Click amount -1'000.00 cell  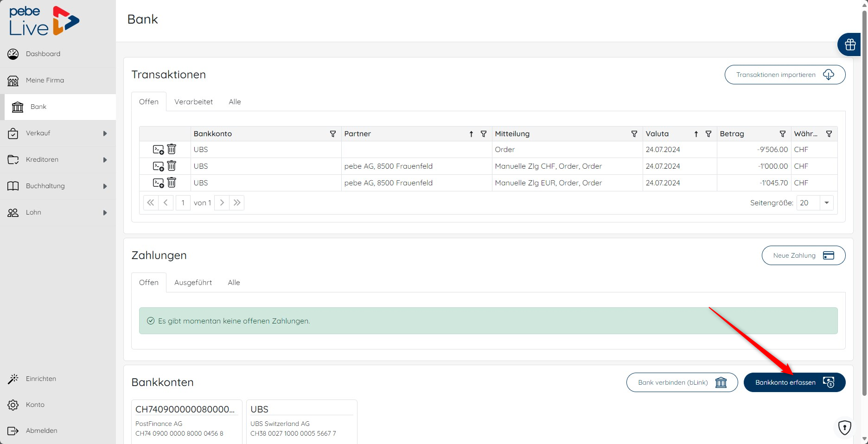[754, 166]
